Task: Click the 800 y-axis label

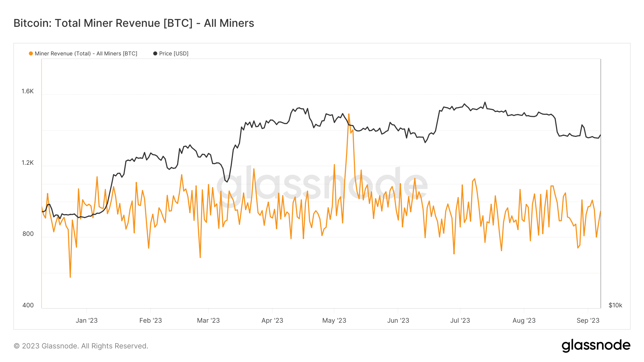Action: pos(28,234)
